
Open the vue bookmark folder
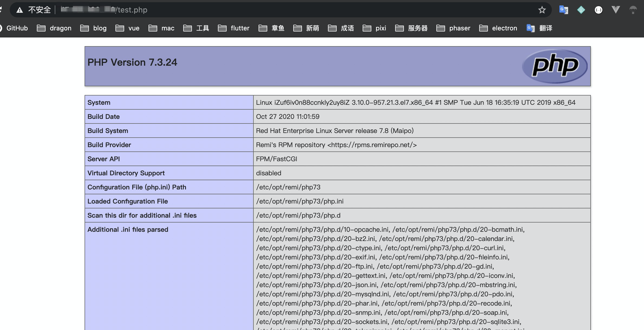127,28
